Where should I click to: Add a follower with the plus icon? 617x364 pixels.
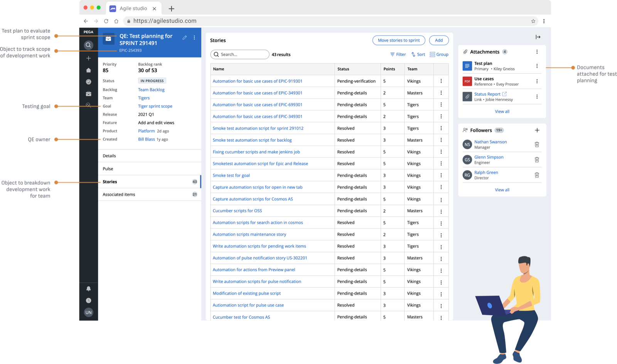click(x=537, y=130)
